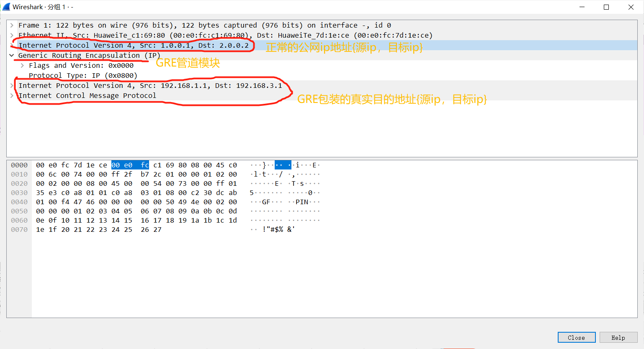
Task: Click the Wireshark shark fin title icon
Action: point(6,7)
